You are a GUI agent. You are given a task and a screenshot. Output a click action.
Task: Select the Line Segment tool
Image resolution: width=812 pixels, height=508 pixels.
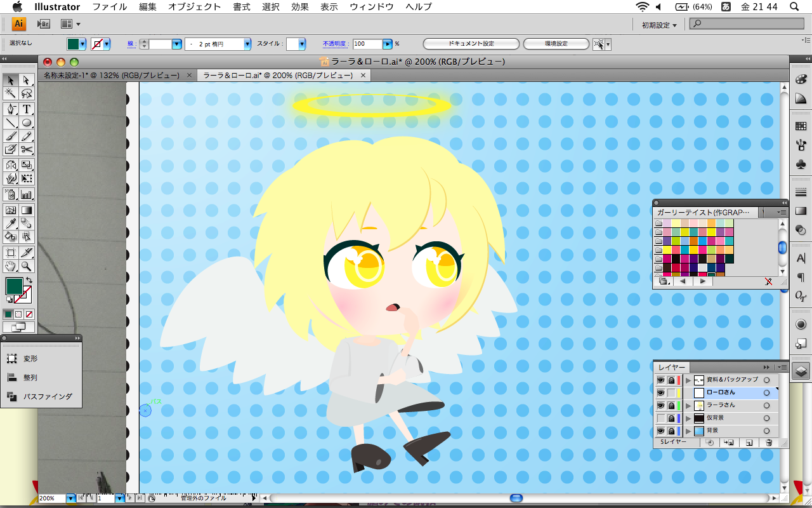11,123
